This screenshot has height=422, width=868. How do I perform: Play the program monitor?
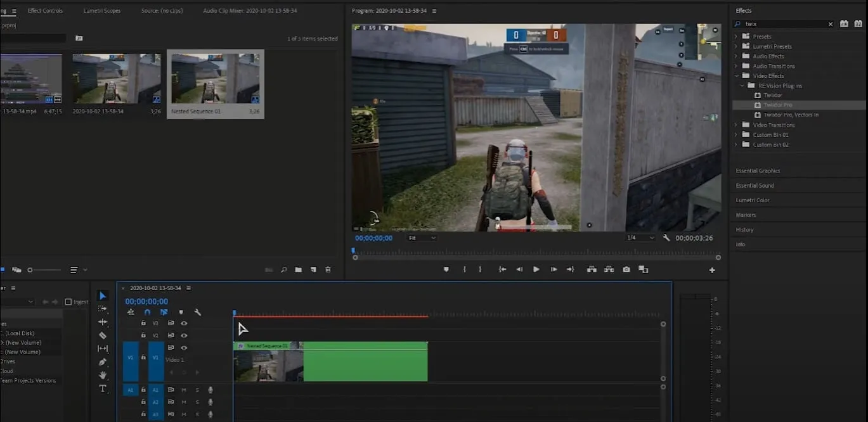(536, 269)
